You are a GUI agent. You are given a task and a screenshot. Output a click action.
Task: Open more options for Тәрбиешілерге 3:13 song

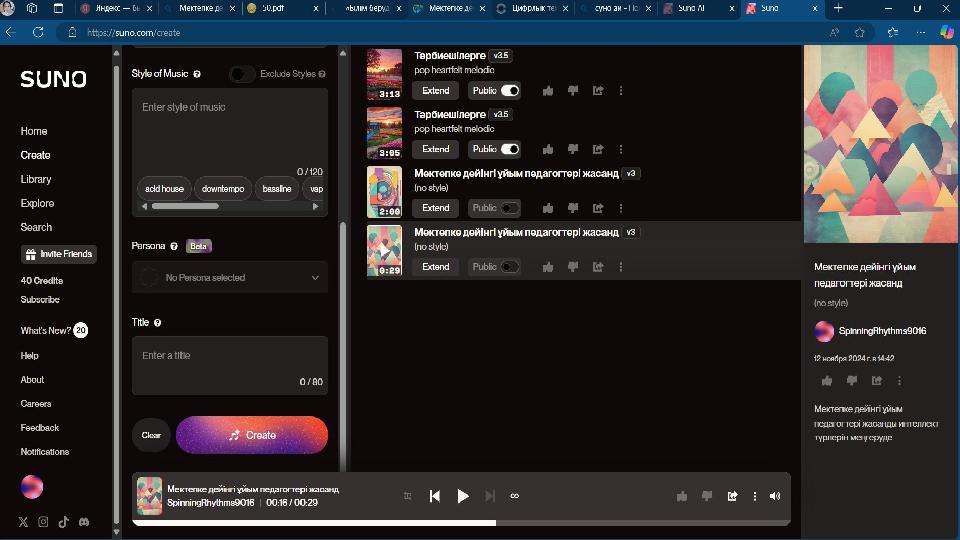(621, 91)
